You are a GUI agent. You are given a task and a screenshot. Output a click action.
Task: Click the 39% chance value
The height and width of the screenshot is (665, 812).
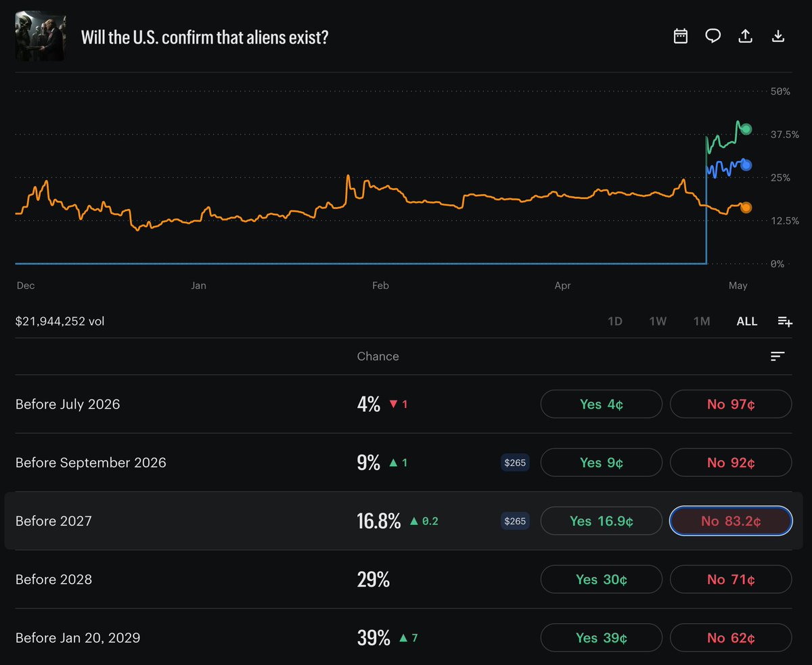(374, 638)
